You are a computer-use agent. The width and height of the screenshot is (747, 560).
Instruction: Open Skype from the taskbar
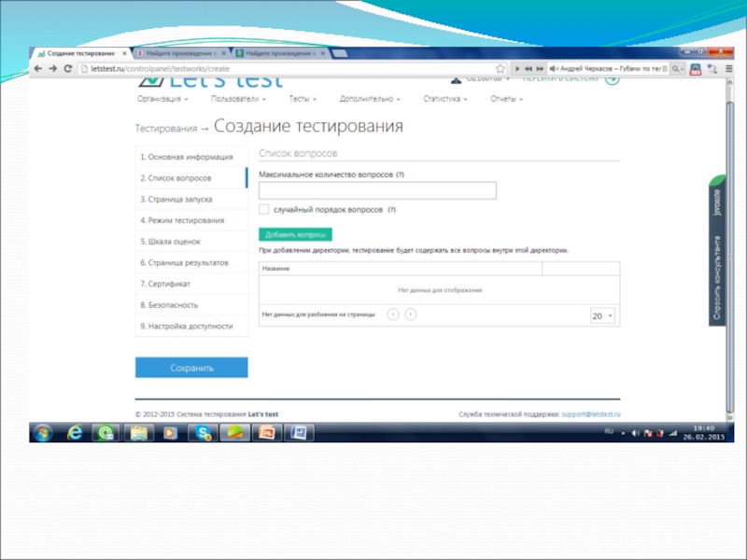pyautogui.click(x=201, y=433)
